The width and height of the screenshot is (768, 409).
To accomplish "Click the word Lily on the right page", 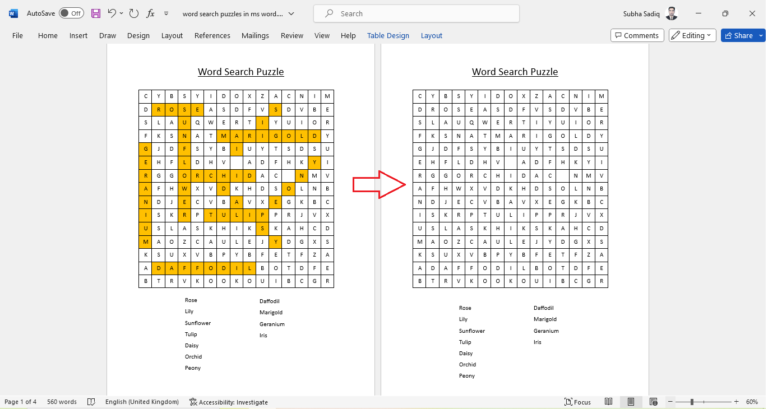I will (463, 319).
